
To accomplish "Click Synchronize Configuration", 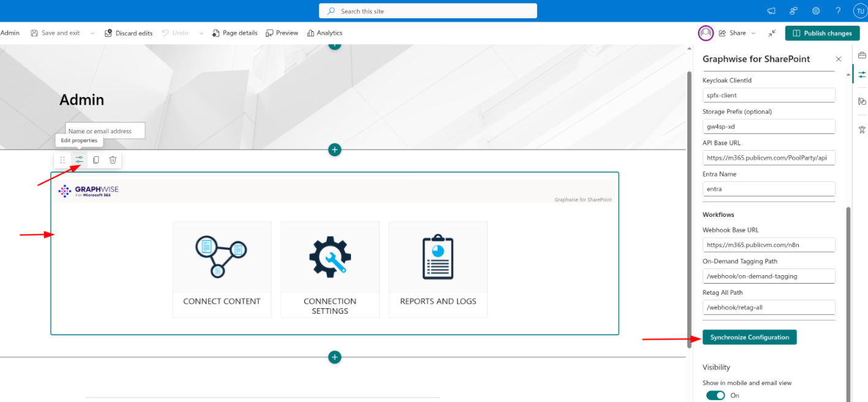I will [x=750, y=337].
